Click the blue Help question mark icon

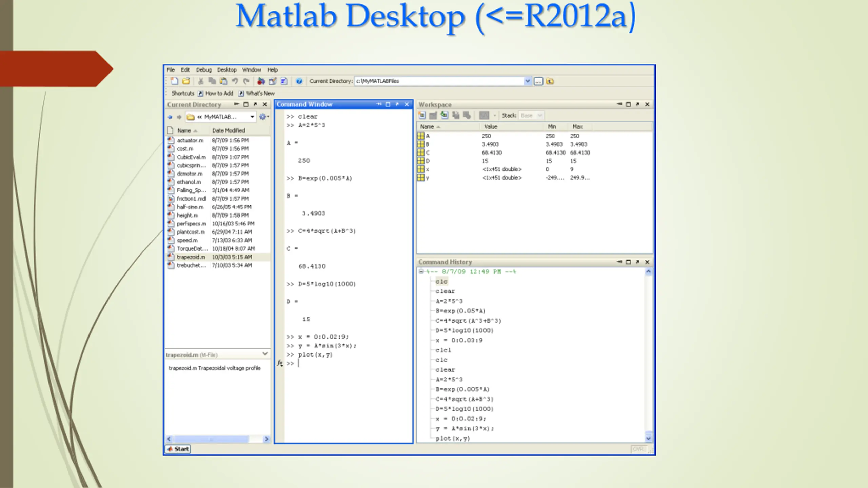[299, 81]
